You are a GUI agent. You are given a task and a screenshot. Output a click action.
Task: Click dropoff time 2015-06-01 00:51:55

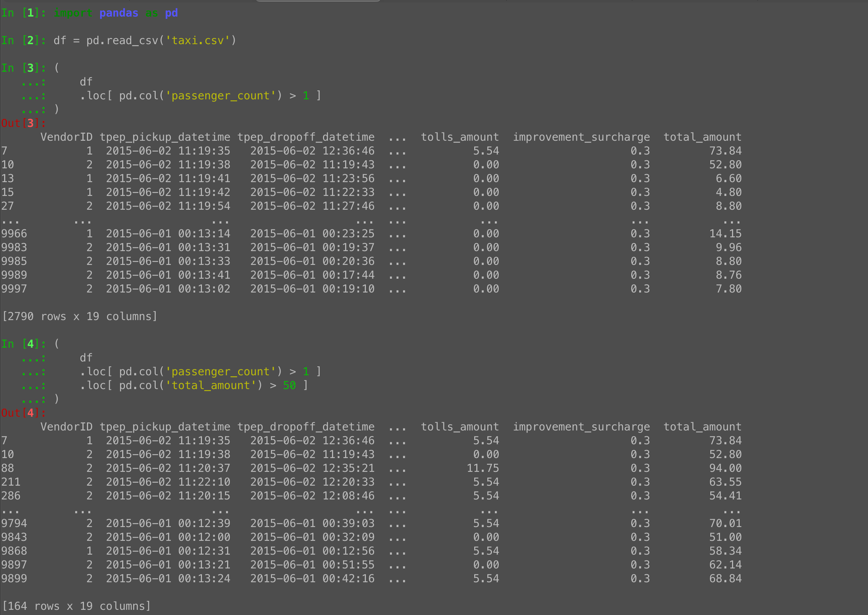click(312, 565)
